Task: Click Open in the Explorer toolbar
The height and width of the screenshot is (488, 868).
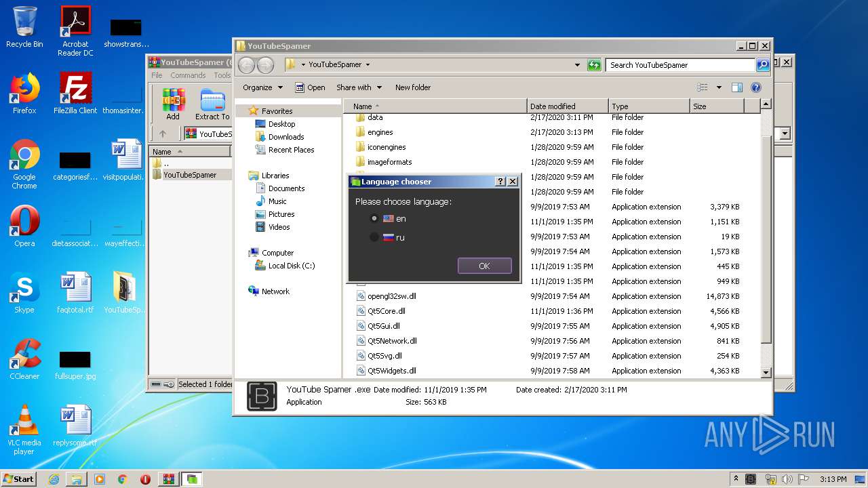Action: tap(311, 87)
